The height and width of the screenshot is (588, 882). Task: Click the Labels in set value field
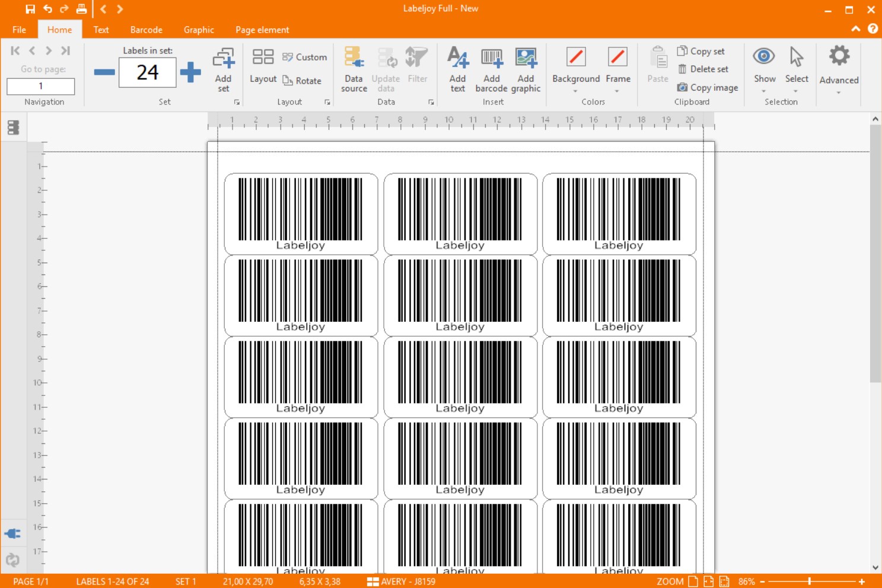coord(148,72)
